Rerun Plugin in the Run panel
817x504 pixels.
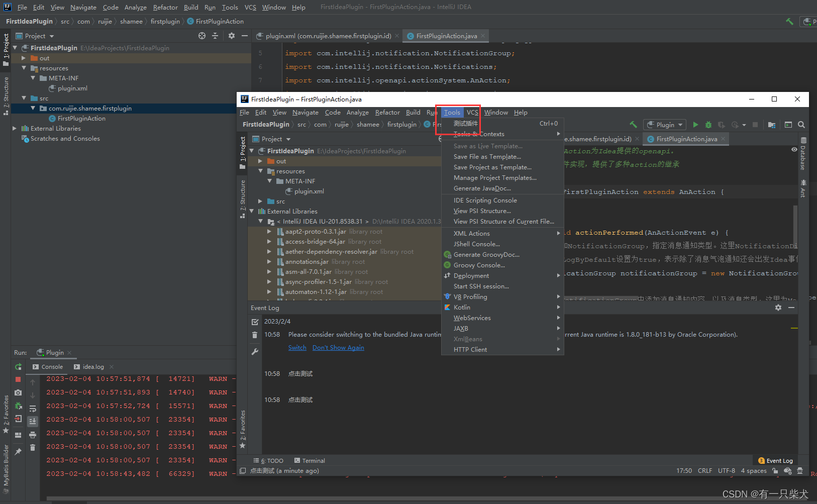tap(18, 367)
